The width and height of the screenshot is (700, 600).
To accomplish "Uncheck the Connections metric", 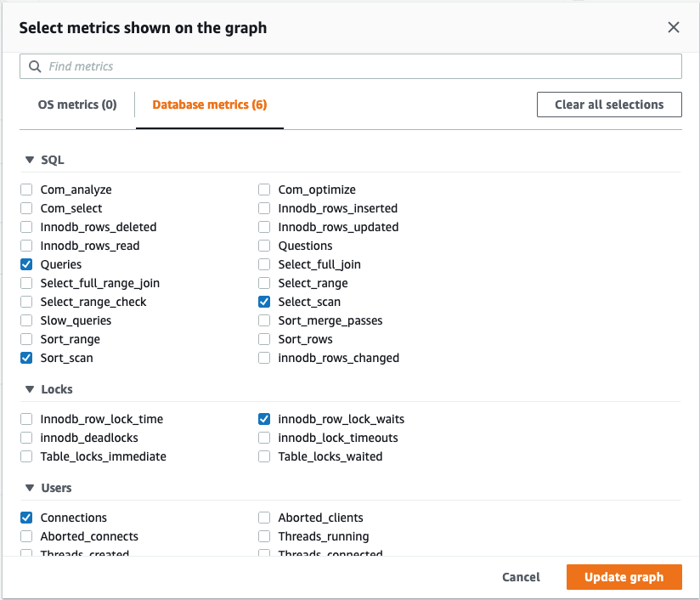I will [26, 518].
